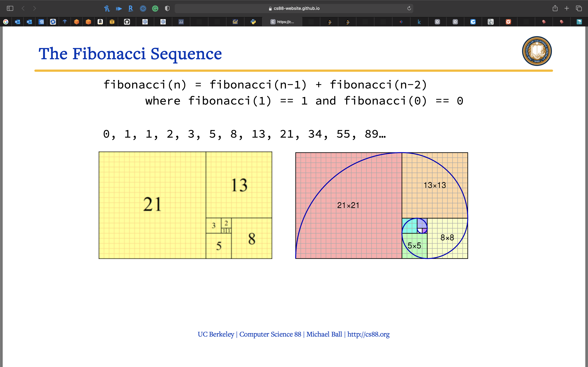Open the Grammarly extension
The width and height of the screenshot is (588, 367).
click(x=155, y=9)
